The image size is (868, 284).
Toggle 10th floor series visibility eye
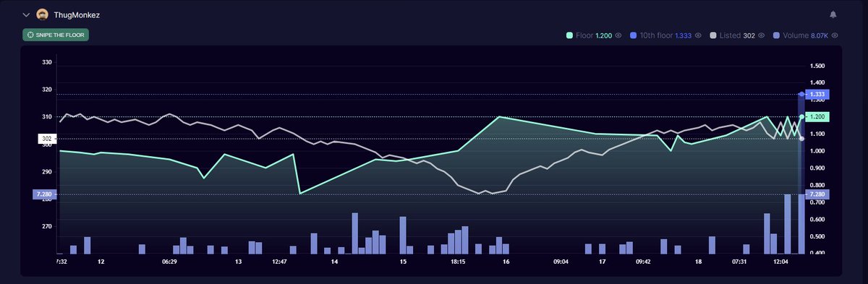(698, 35)
